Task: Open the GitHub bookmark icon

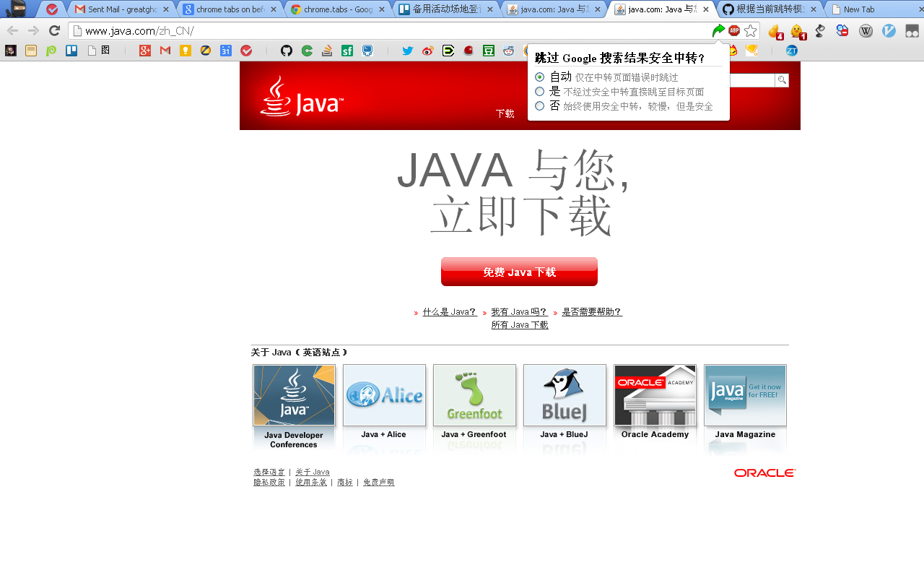Action: click(x=287, y=51)
